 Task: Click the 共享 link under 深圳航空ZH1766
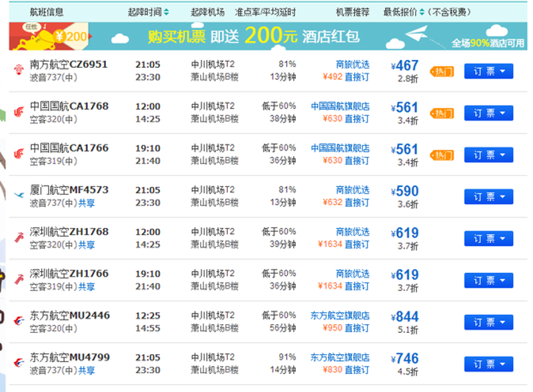coord(87,287)
